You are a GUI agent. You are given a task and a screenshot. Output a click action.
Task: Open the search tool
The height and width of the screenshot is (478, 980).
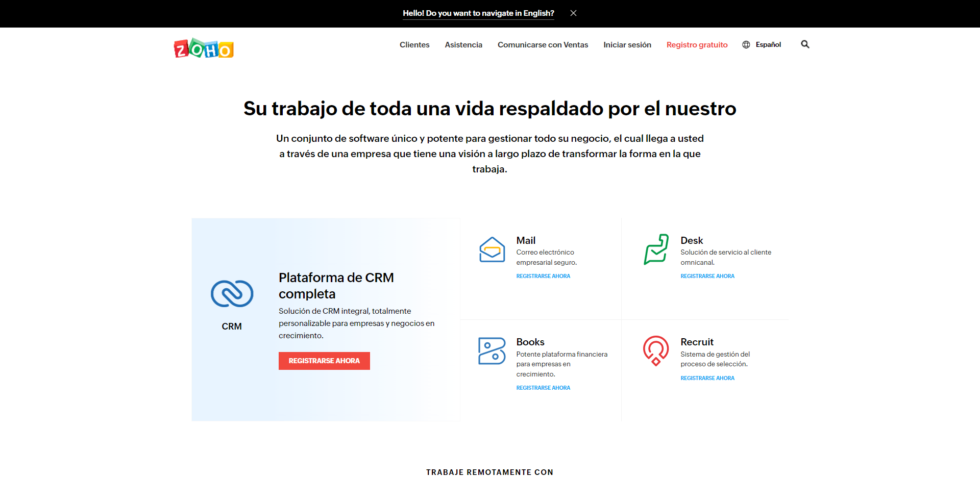tap(805, 44)
